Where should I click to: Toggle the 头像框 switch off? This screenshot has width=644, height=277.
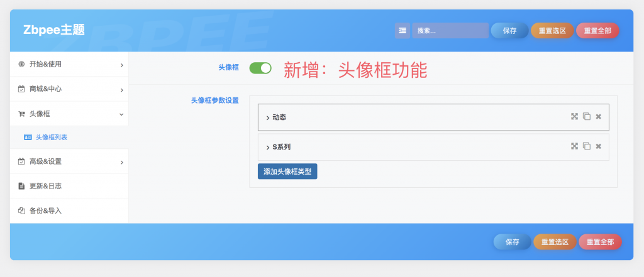(x=260, y=68)
